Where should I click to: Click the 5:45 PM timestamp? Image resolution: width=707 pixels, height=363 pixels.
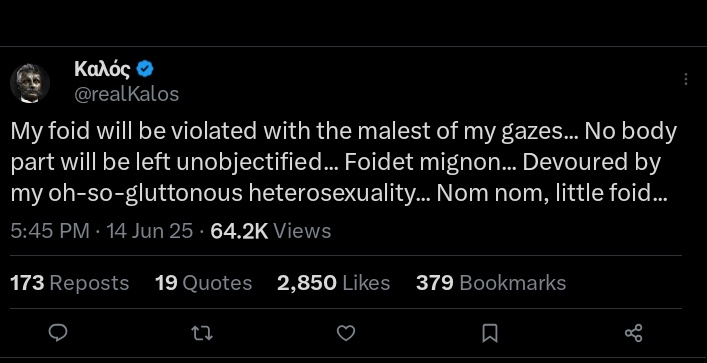click(x=50, y=231)
